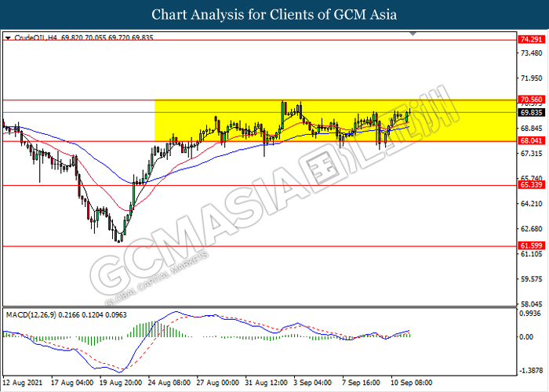Click the 68.845 price scale value

[x=532, y=129]
